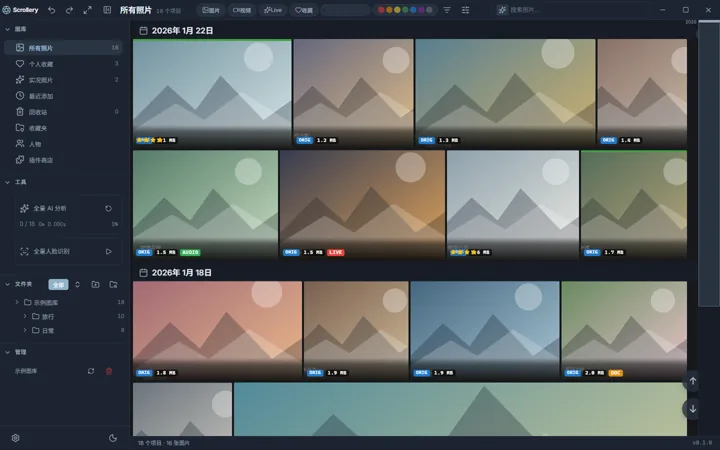Viewport: 720px width, 450px height.
Task: Select the 2026年1月22日 date header
Action: pyautogui.click(x=182, y=31)
